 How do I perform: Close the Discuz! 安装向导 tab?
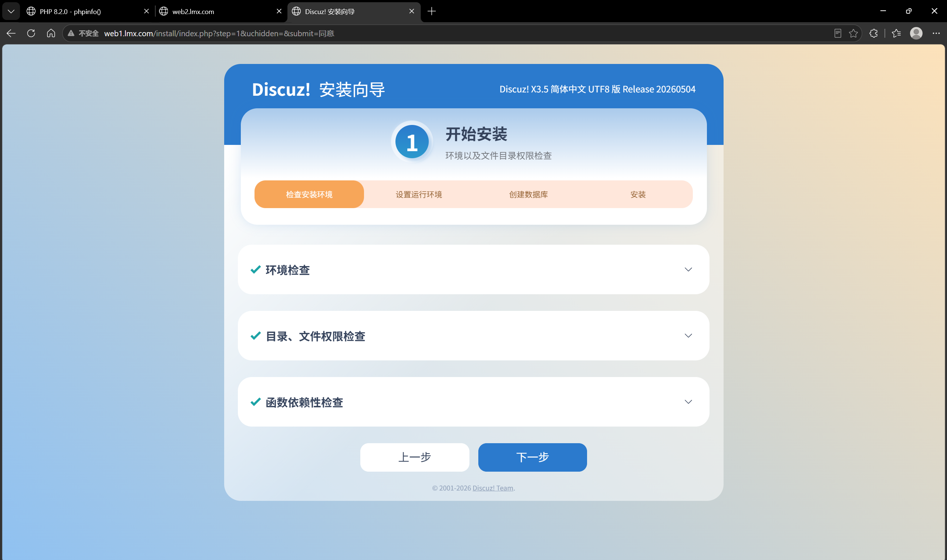[x=412, y=11]
